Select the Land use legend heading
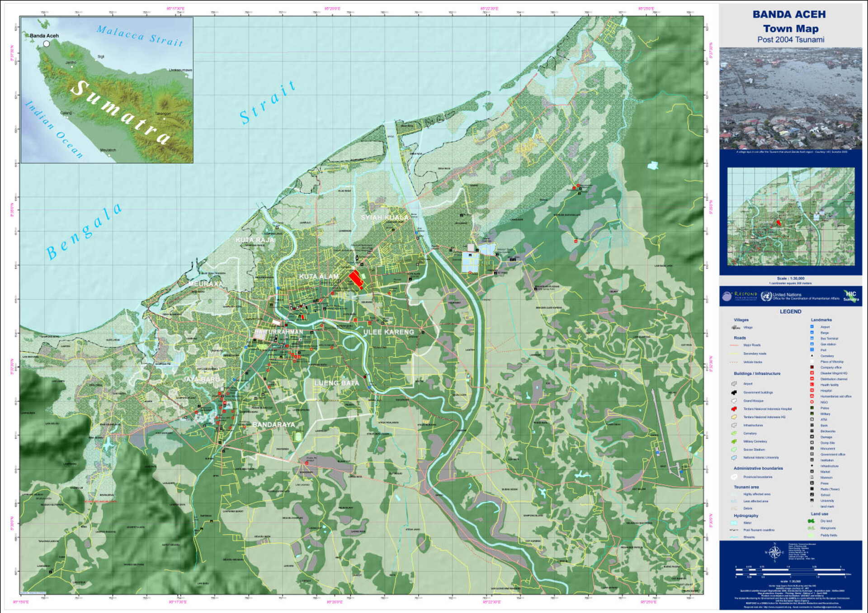 click(820, 514)
